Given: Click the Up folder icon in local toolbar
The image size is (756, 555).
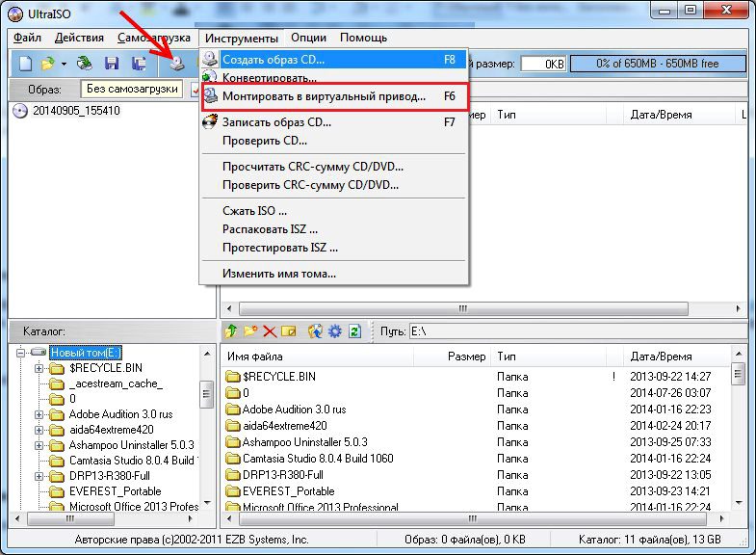Looking at the screenshot, I should (231, 331).
